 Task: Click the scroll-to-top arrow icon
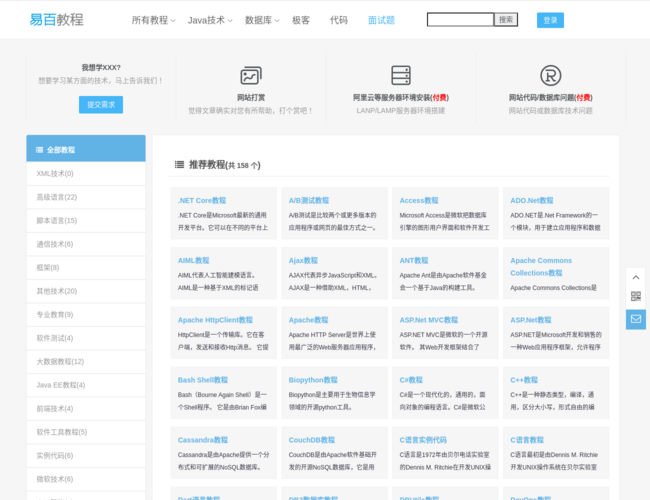pyautogui.click(x=636, y=275)
